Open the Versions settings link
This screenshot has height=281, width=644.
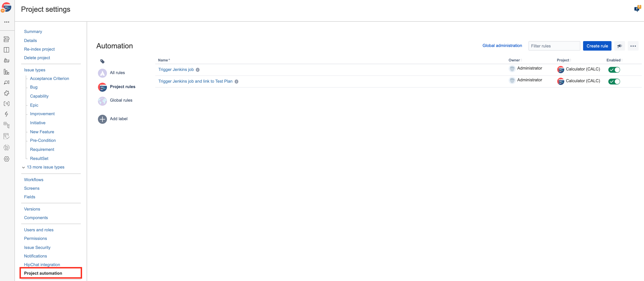tap(32, 209)
